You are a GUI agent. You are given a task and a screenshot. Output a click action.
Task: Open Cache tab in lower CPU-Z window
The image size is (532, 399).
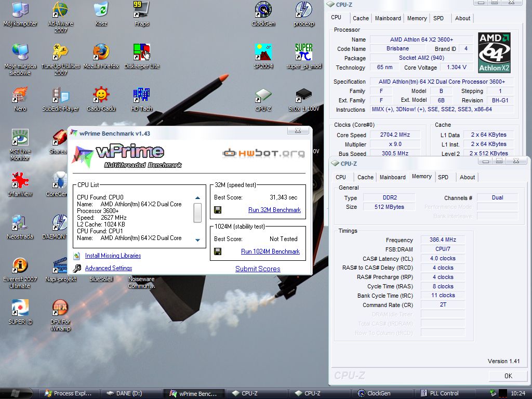click(365, 177)
